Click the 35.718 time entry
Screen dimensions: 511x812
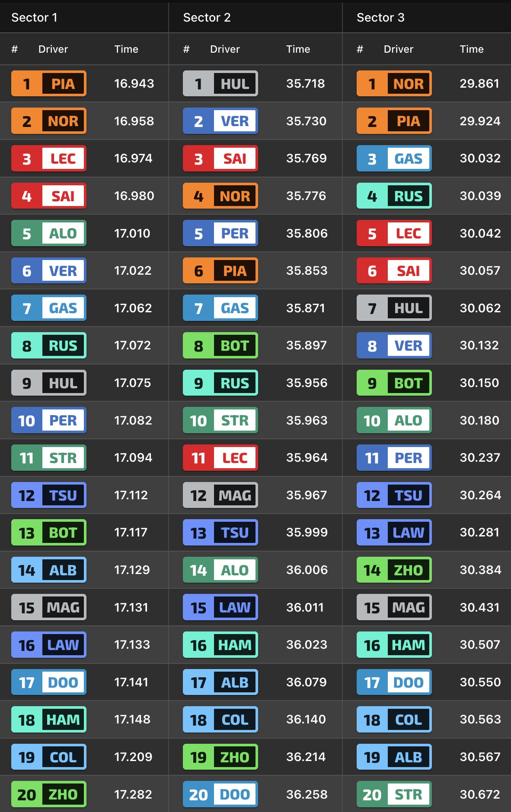306,83
